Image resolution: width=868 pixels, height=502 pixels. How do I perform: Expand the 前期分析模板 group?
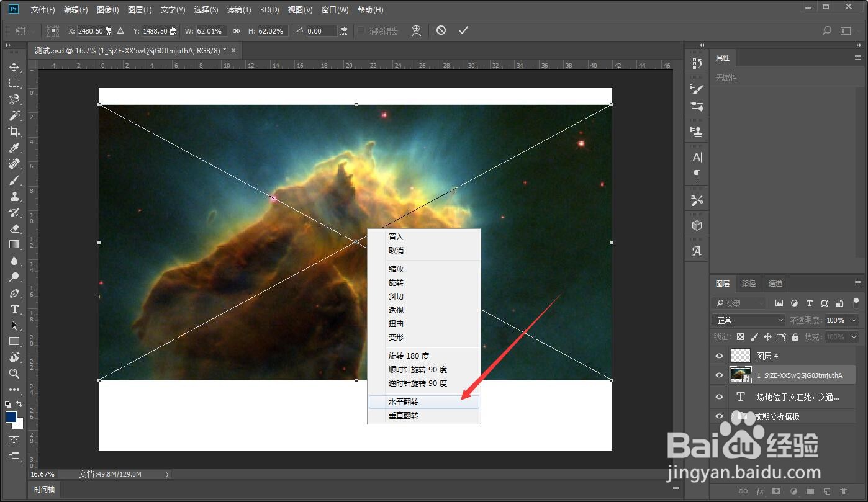pyautogui.click(x=733, y=416)
